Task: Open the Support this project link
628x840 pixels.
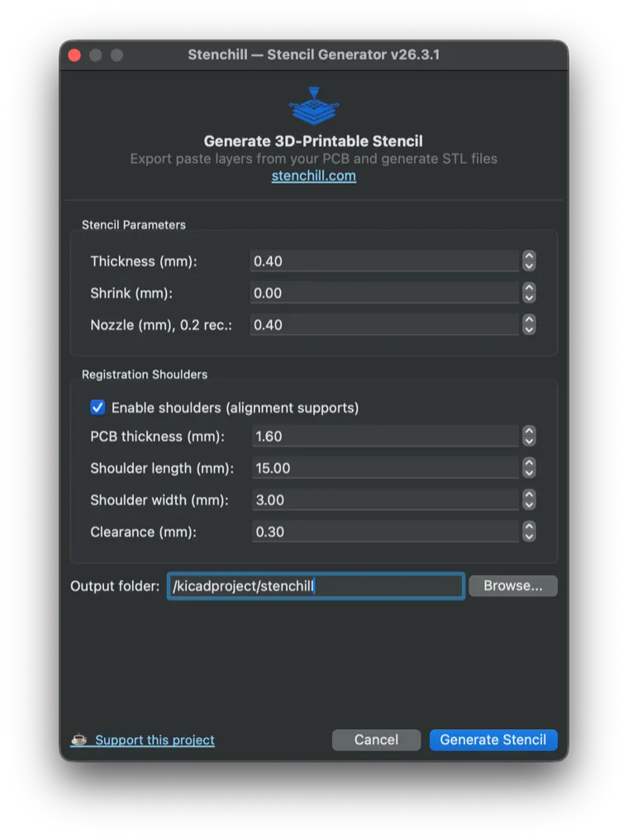Action: tap(153, 741)
